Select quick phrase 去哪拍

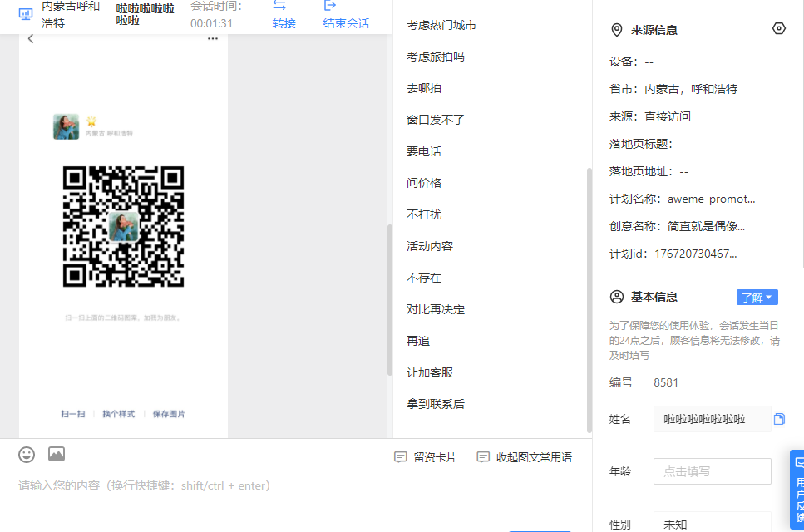pyautogui.click(x=424, y=88)
